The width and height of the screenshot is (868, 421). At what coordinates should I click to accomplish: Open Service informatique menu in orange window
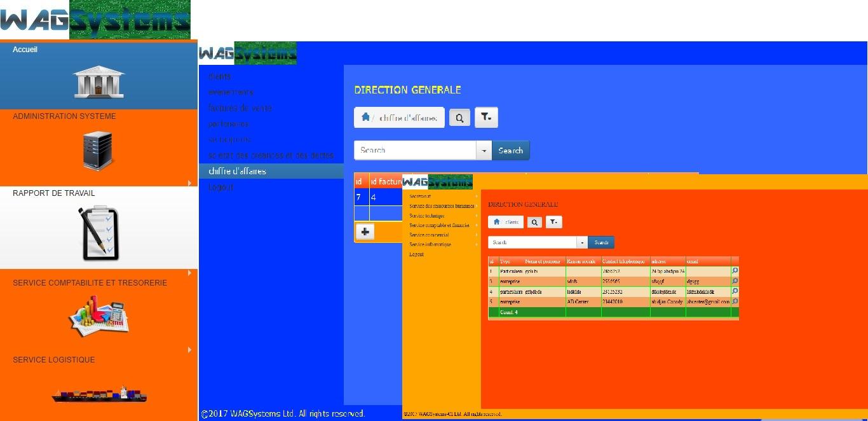pyautogui.click(x=430, y=244)
